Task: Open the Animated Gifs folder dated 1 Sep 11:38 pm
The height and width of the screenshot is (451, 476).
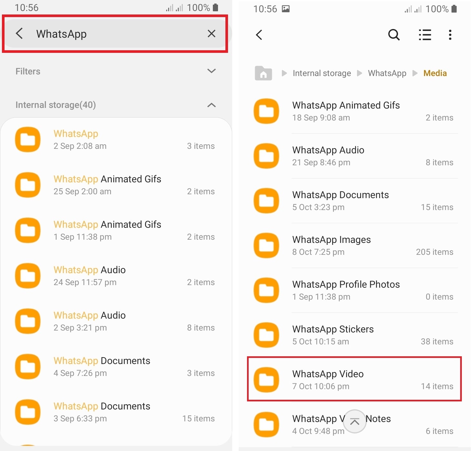Action: pos(116,230)
